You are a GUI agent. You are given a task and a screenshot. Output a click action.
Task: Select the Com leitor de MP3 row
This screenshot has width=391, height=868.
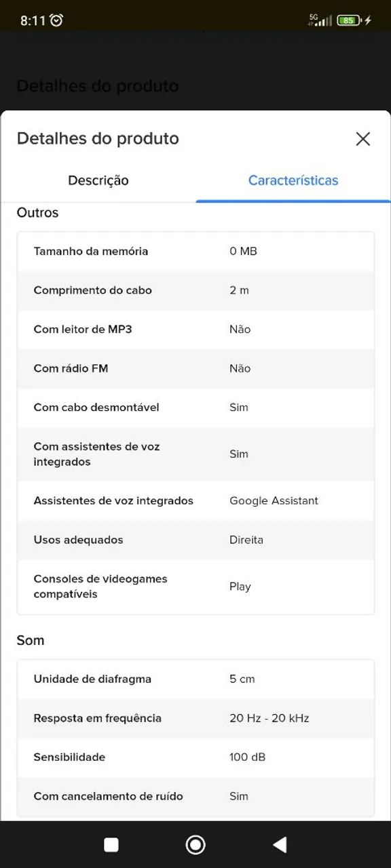click(195, 330)
